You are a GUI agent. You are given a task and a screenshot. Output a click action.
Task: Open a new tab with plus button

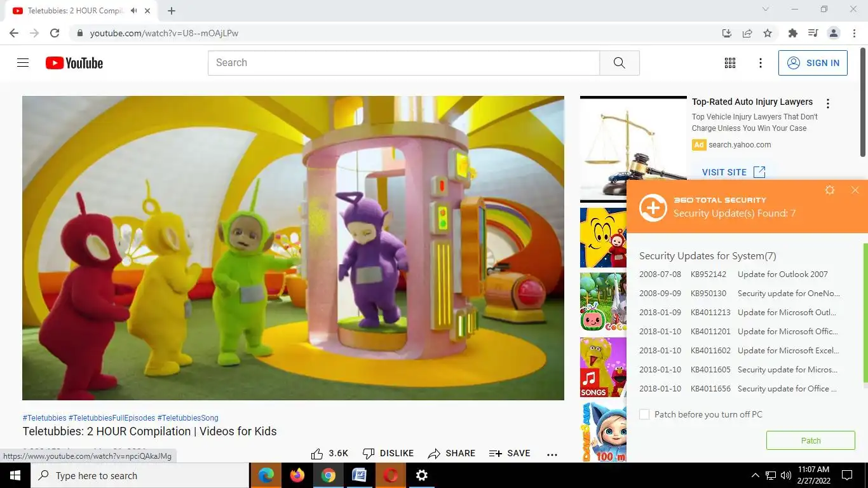172,11
